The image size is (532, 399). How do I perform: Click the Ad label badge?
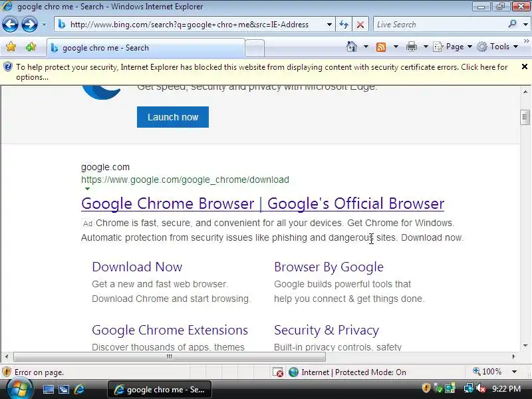click(88, 223)
